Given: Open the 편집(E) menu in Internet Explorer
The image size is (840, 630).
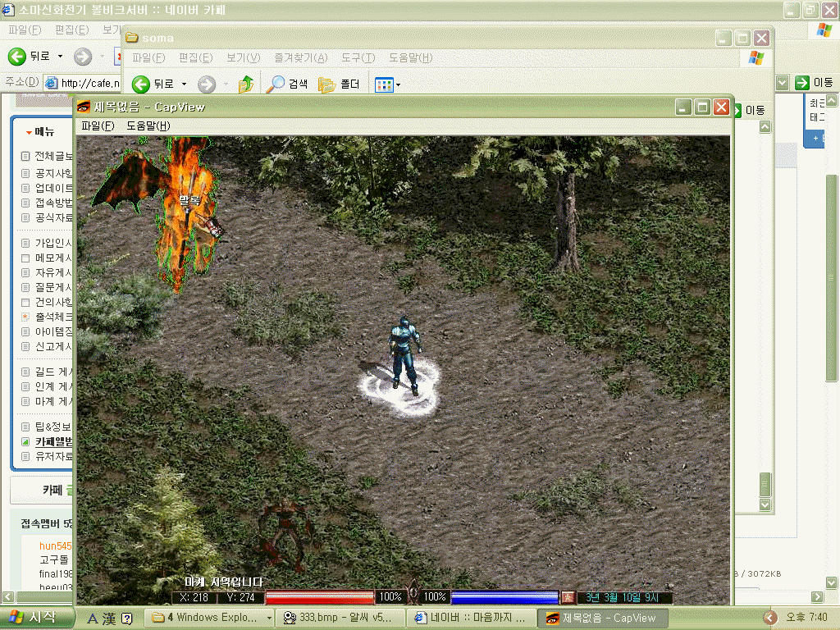Looking at the screenshot, I should 72,30.
